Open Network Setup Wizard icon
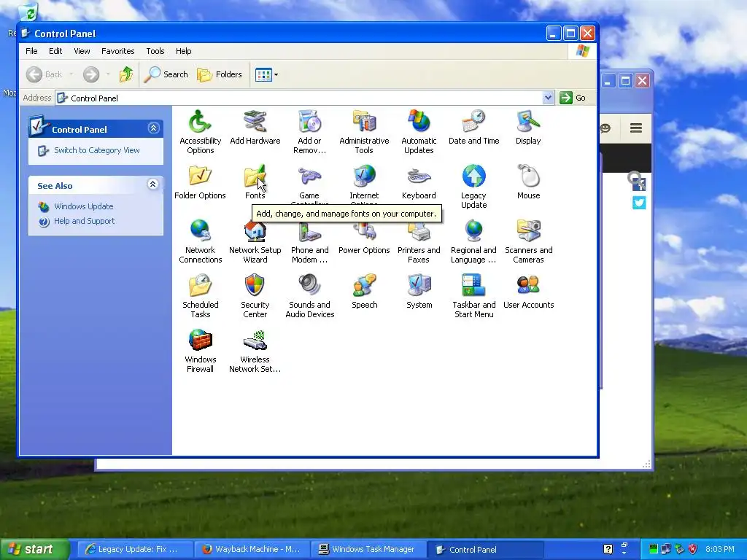Viewport: 747px width, 560px height. (x=255, y=232)
